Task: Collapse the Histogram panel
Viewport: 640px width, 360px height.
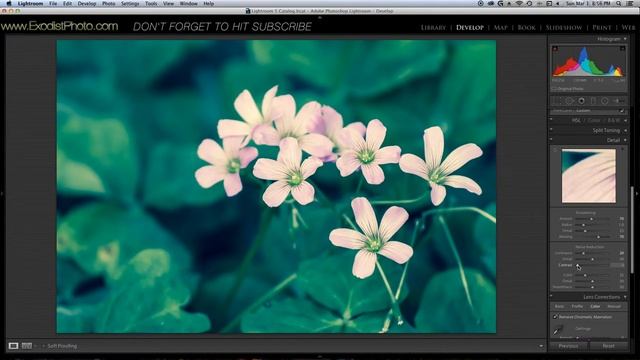Action: coord(625,39)
